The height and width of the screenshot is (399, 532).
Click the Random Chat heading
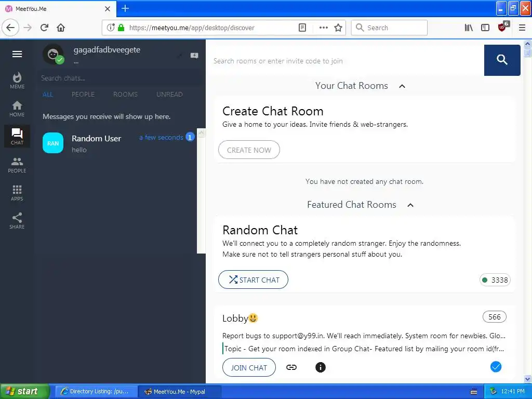(x=260, y=230)
